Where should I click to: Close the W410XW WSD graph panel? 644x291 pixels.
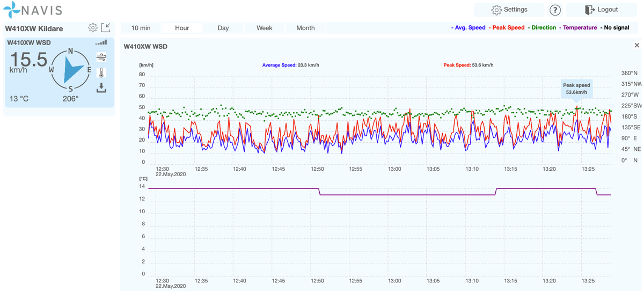tap(637, 46)
